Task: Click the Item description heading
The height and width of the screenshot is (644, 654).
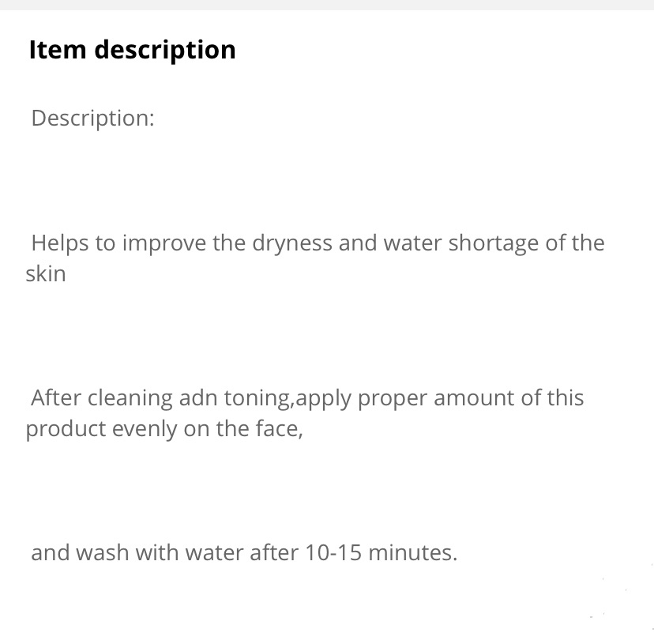Action: [132, 51]
